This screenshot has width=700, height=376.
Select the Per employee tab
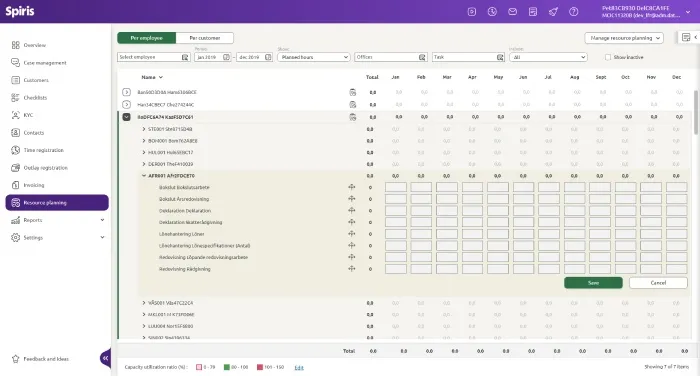click(x=146, y=38)
